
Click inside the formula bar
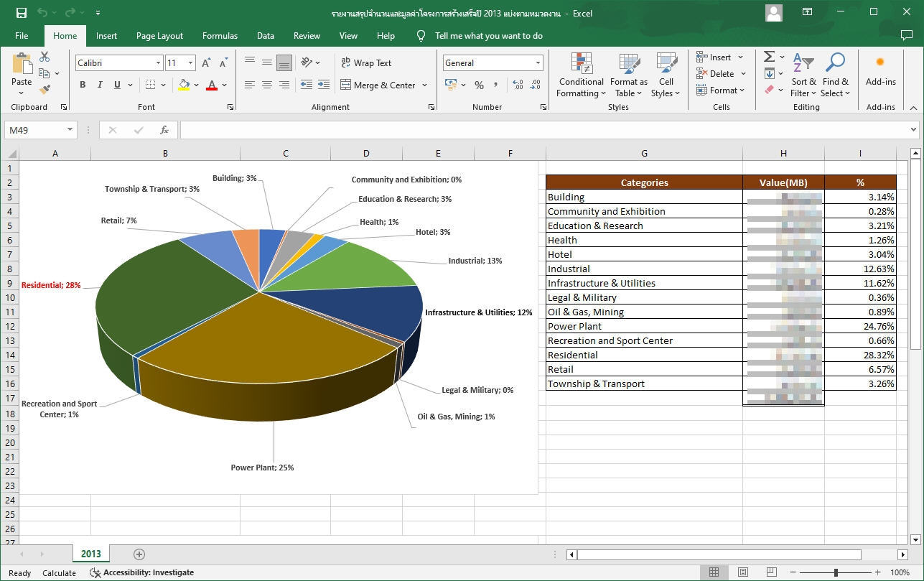543,130
